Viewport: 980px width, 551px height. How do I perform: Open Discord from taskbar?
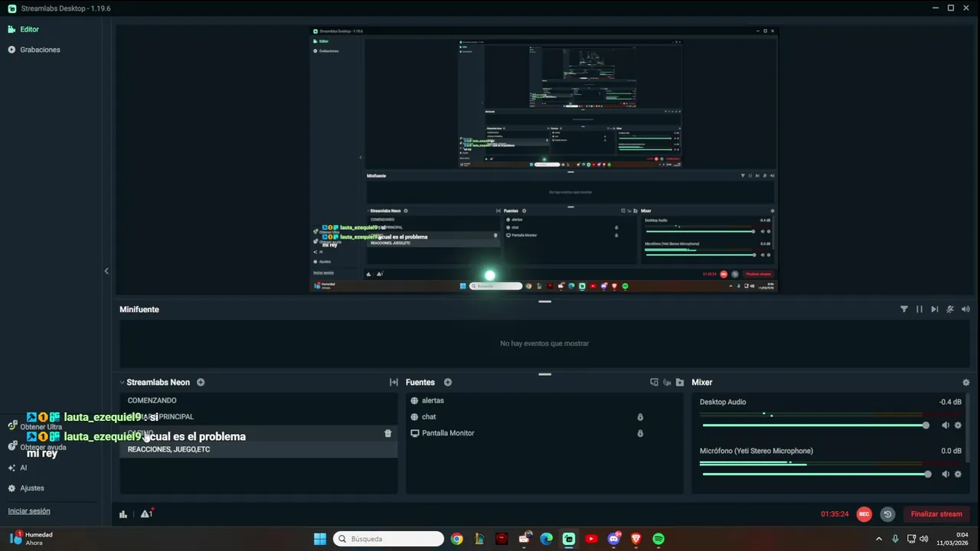613,539
